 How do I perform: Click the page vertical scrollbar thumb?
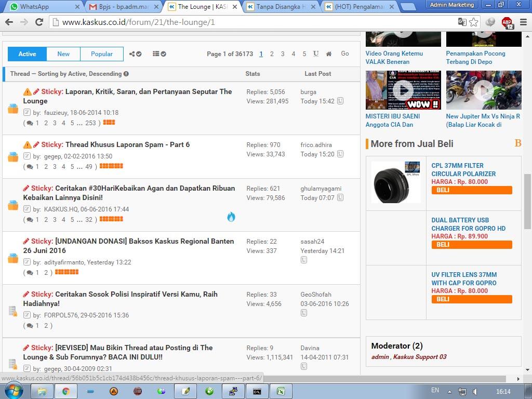pos(528,202)
